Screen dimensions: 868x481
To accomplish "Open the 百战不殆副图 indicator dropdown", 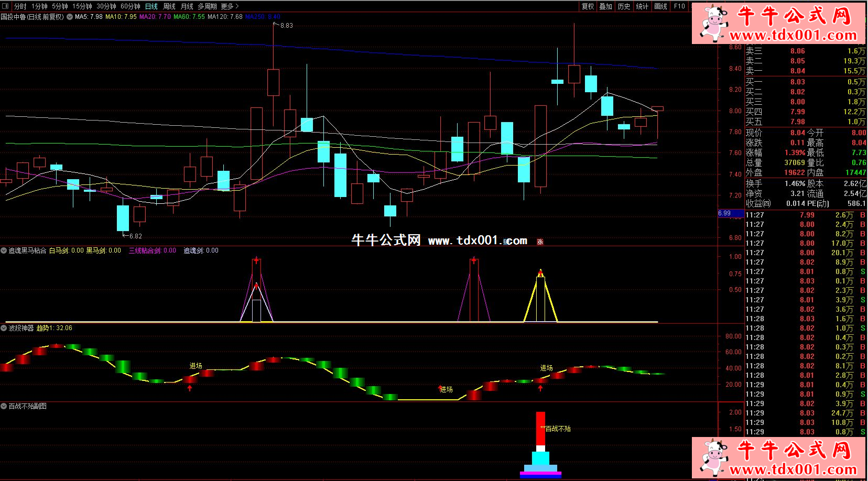I will [x=4, y=406].
